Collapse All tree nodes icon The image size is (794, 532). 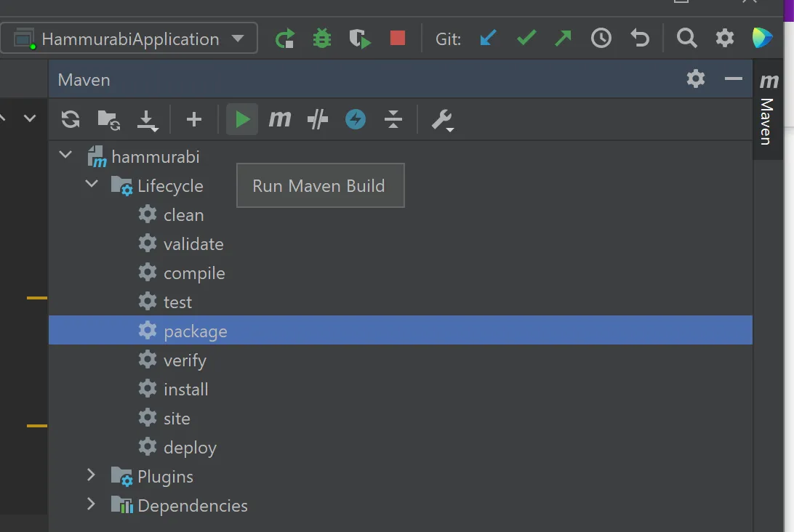pos(393,119)
